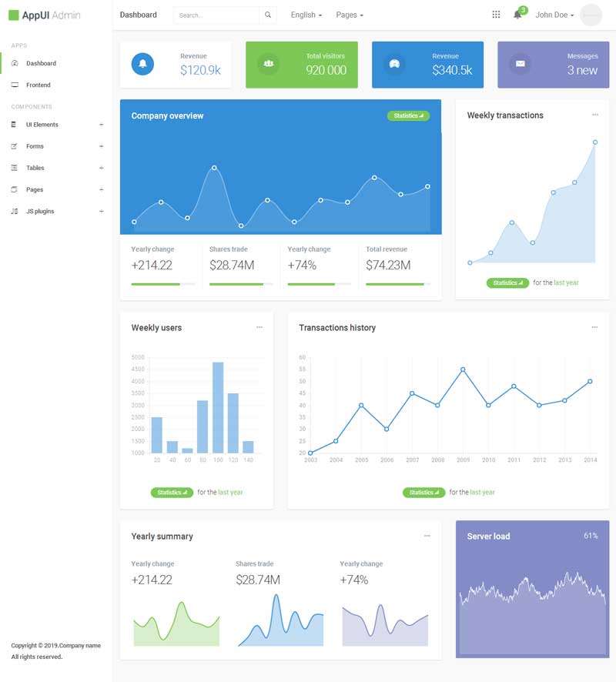Open Transactions history options ellipsis
This screenshot has width=616, height=682.
pyautogui.click(x=594, y=327)
